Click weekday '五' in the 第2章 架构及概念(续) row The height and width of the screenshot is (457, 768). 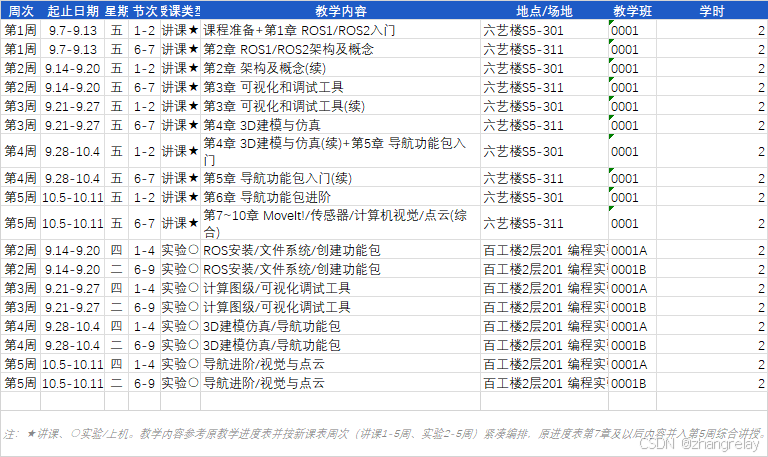click(117, 68)
